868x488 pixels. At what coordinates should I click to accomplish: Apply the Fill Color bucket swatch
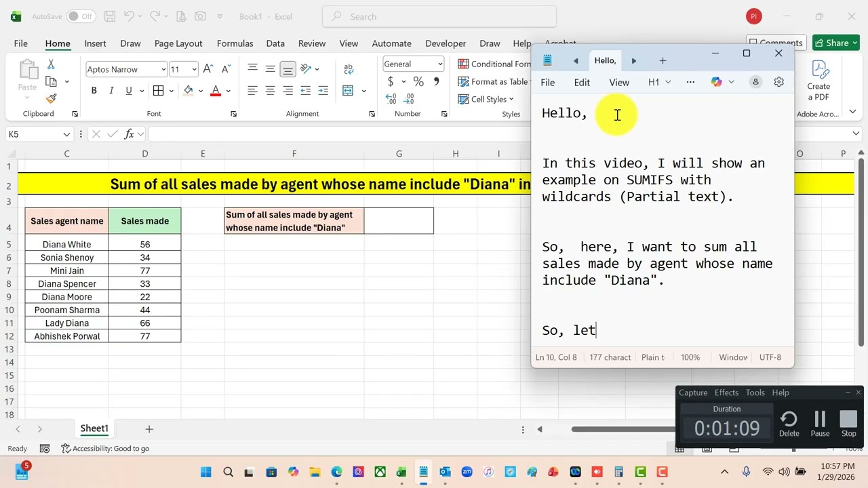pyautogui.click(x=189, y=91)
